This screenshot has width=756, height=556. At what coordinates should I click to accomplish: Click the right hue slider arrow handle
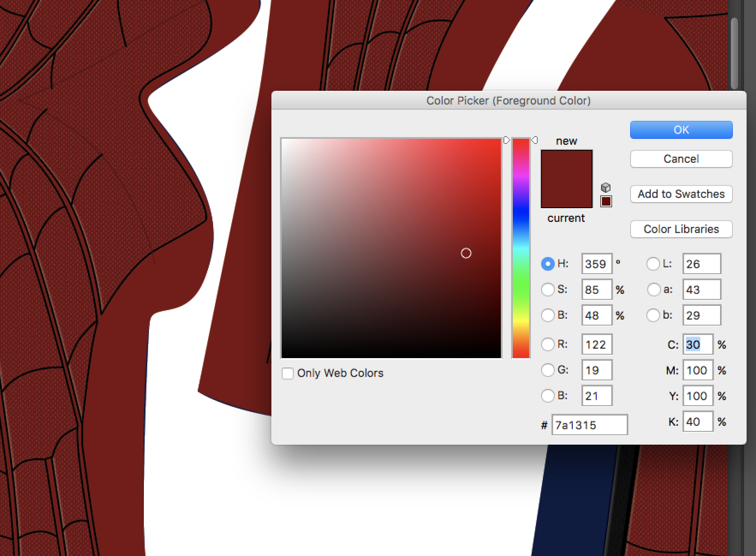(534, 140)
